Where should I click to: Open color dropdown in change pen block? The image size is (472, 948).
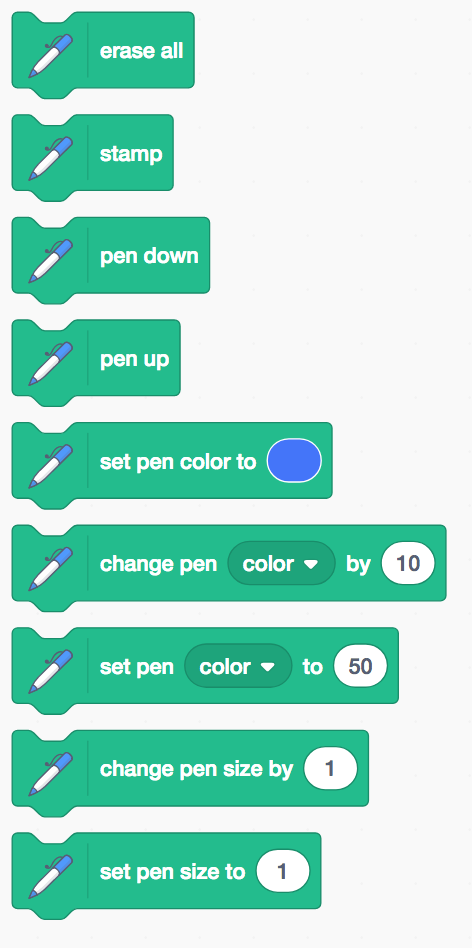pyautogui.click(x=281, y=563)
